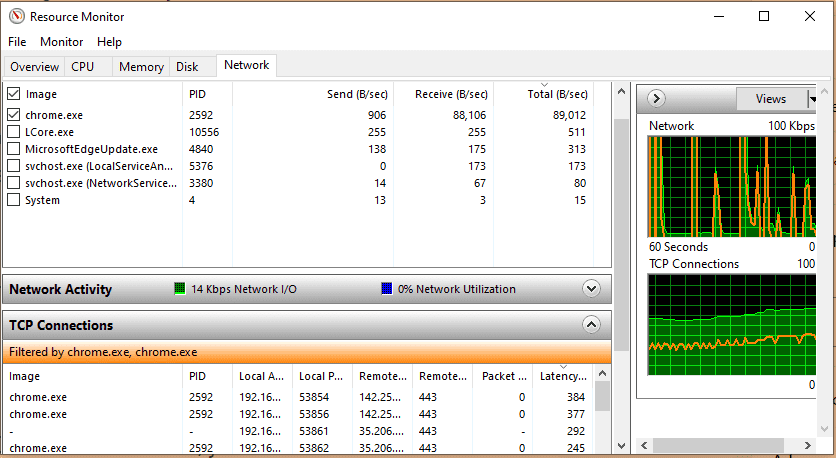Open the Help menu
This screenshot has width=836, height=458.
109,42
